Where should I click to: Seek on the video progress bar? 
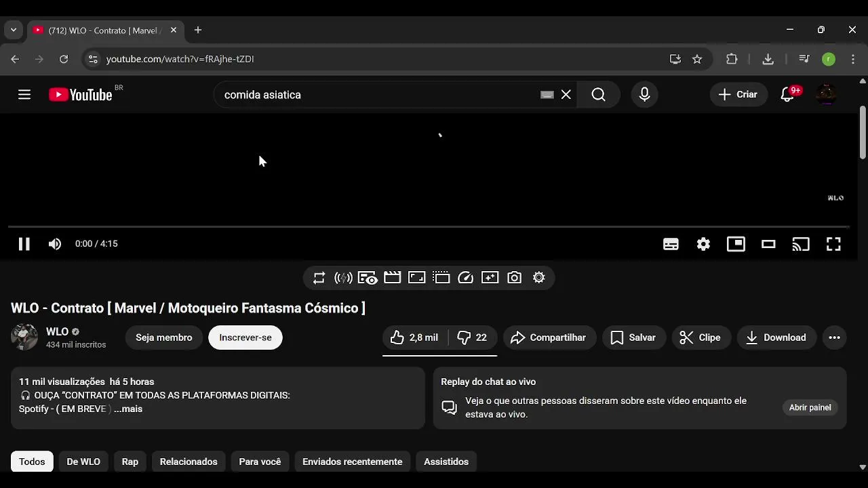[429, 226]
